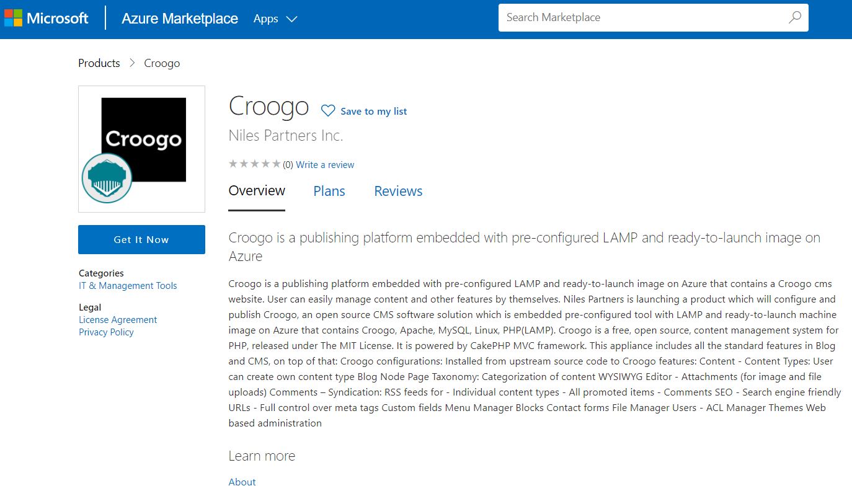Expand the Apps dropdown menu
Viewport: 852px width, 504px height.
pos(275,19)
